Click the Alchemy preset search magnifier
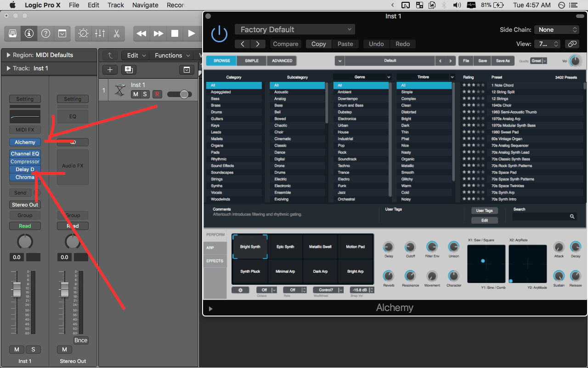 click(x=572, y=217)
